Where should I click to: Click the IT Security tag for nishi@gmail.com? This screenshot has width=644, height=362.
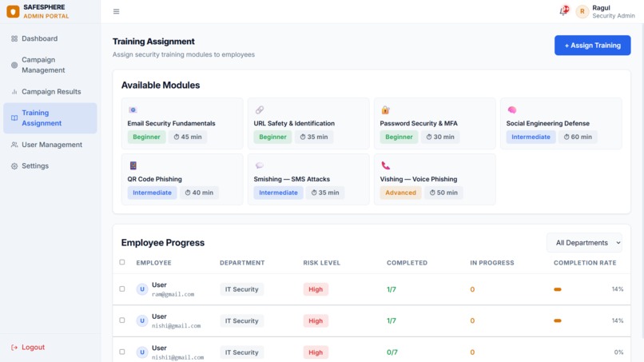pos(241,321)
